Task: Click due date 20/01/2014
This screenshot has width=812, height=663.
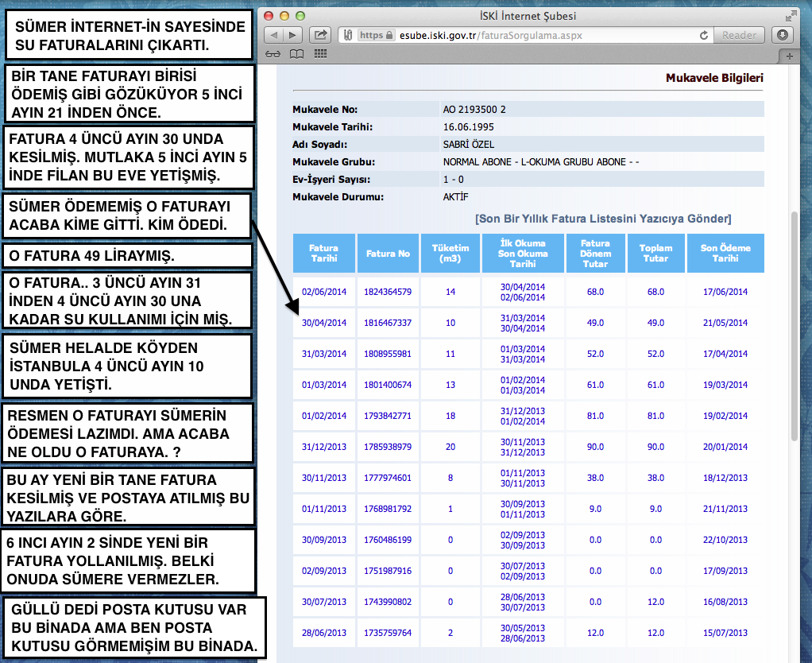Action: tap(725, 447)
